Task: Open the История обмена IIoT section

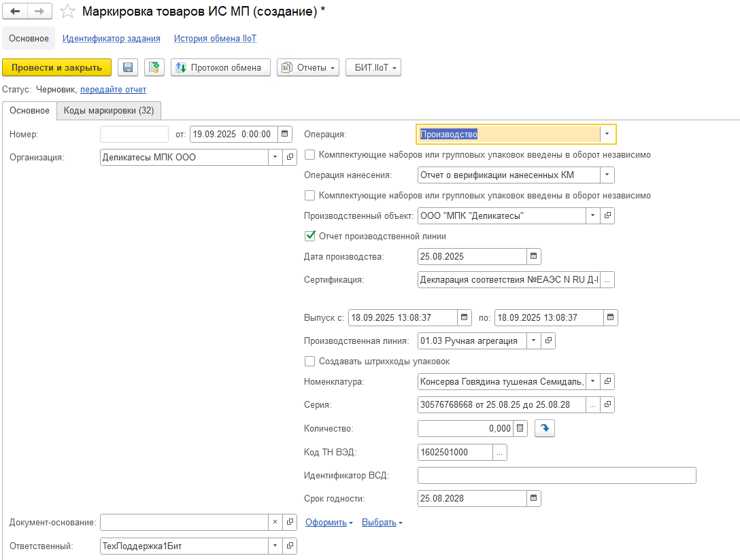Action: tap(215, 39)
